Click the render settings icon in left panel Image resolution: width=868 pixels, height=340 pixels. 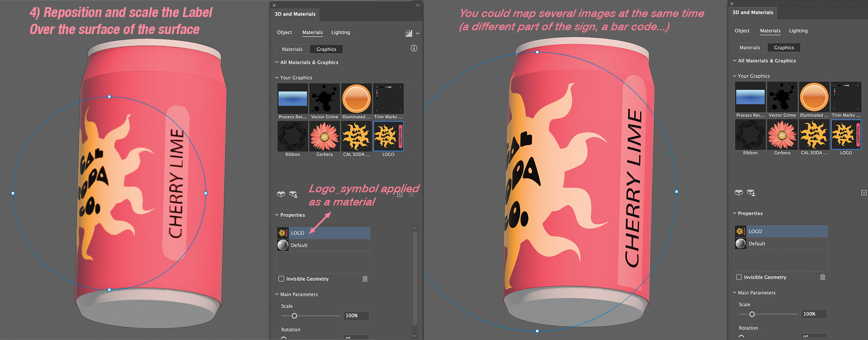pos(409,33)
